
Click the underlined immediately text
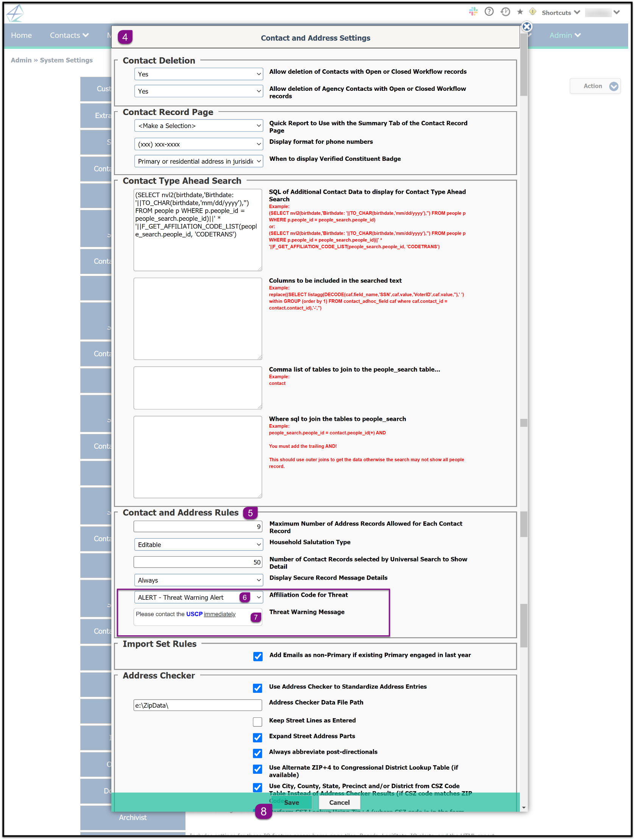click(220, 614)
